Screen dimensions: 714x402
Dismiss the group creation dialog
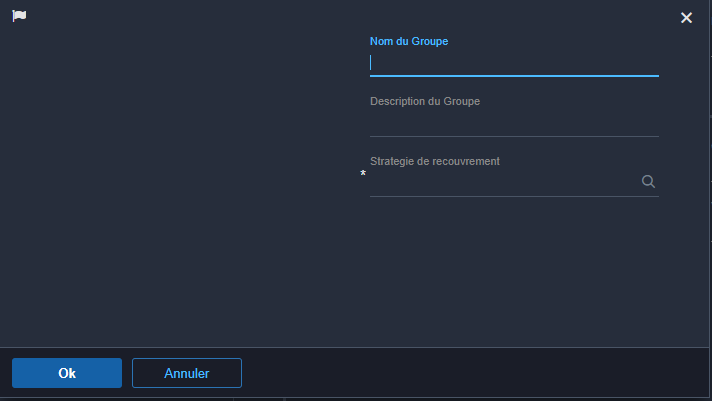click(686, 18)
